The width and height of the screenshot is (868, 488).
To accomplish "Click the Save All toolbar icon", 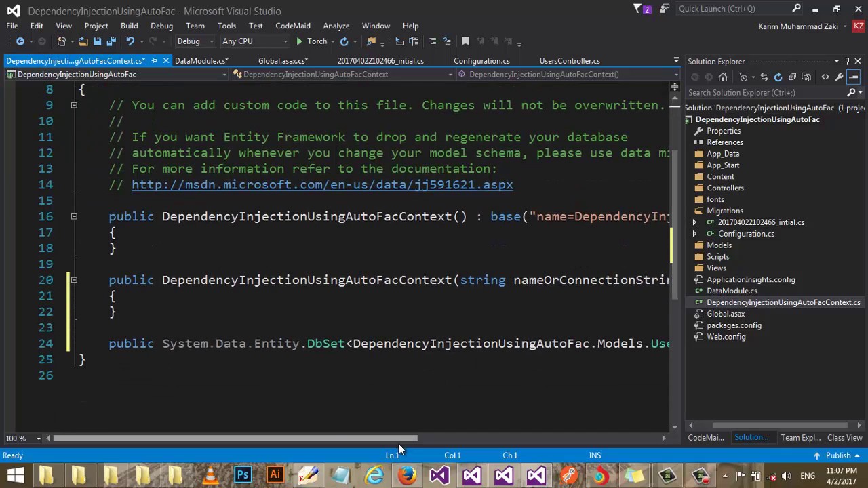I will pos(111,41).
